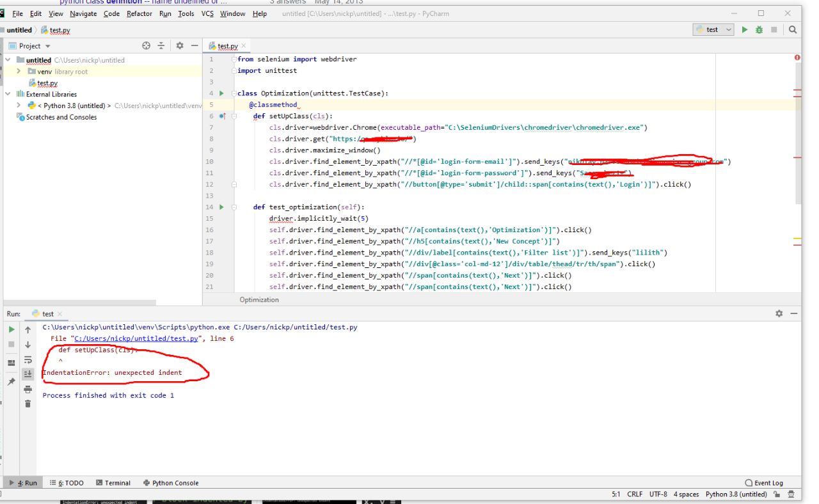Click the locate-opened-file crosshair icon in Project panel
The height and width of the screenshot is (504, 819).
click(x=147, y=45)
